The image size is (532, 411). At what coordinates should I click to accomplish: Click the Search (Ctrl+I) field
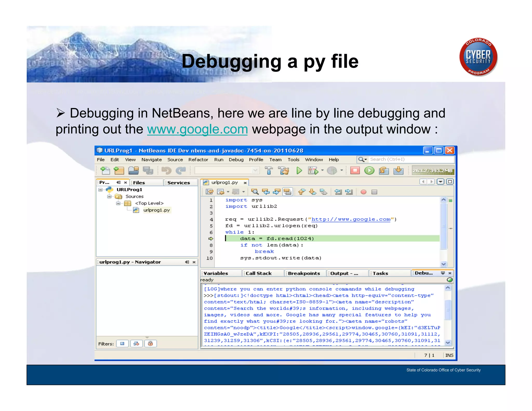click(x=412, y=159)
